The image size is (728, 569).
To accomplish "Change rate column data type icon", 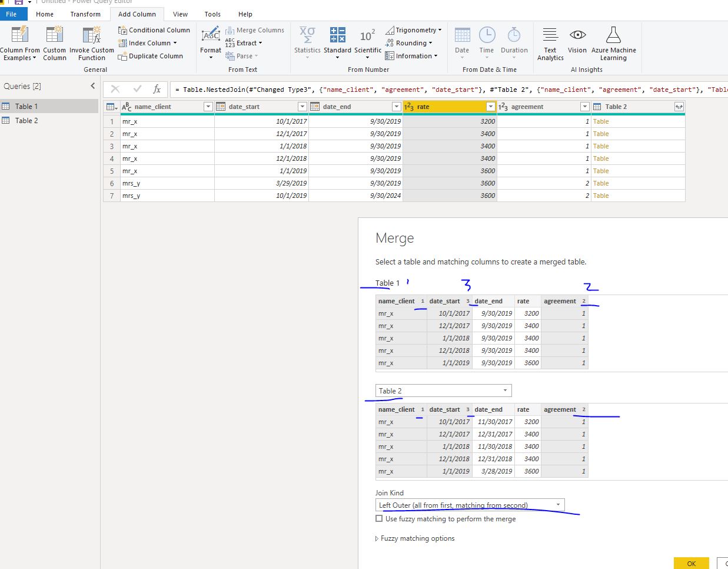I will click(409, 107).
